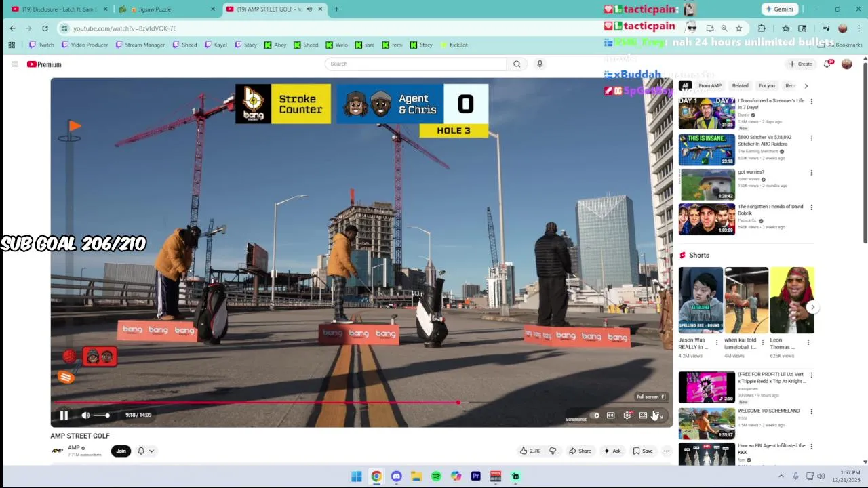Viewport: 868px width, 488px height.
Task: Open the Chrome extensions puzzle icon
Action: click(x=762, y=28)
